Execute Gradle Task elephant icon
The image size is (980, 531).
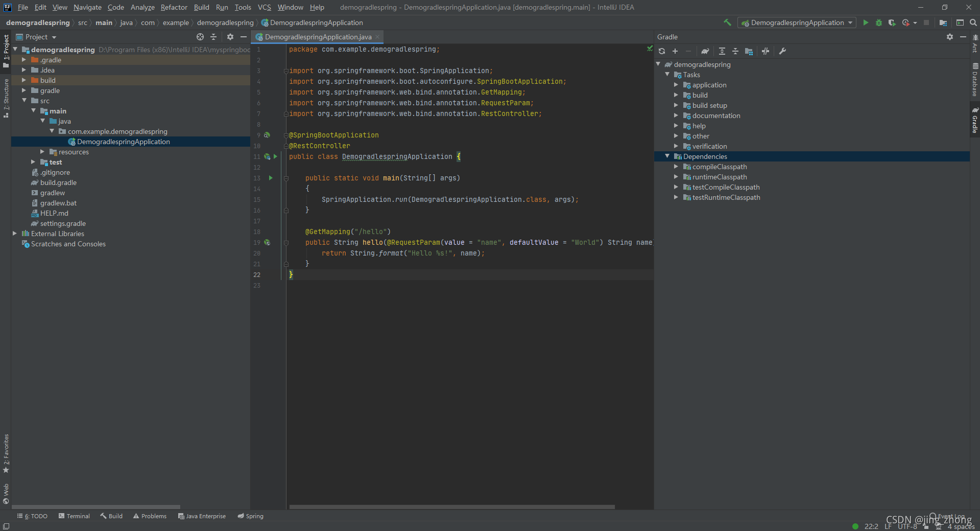click(x=705, y=51)
